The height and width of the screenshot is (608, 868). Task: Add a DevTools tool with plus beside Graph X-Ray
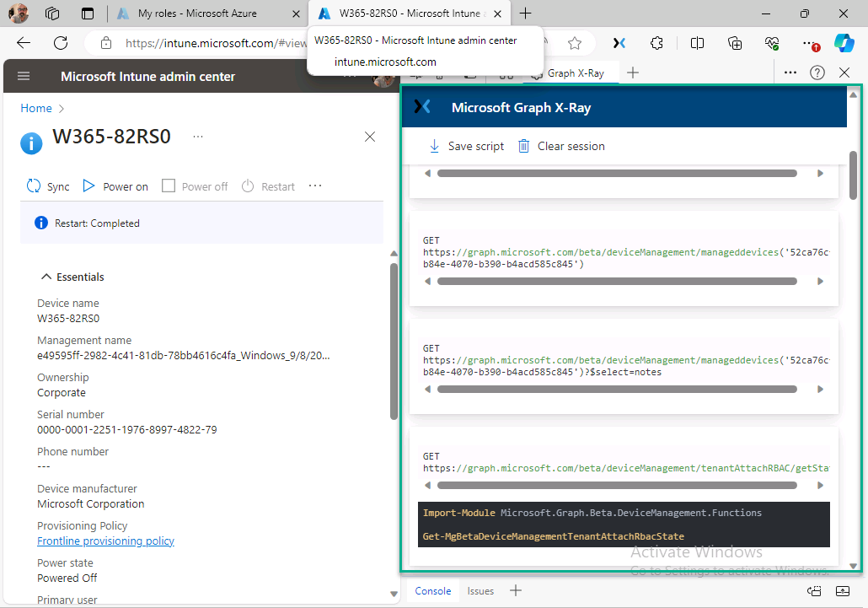click(633, 73)
